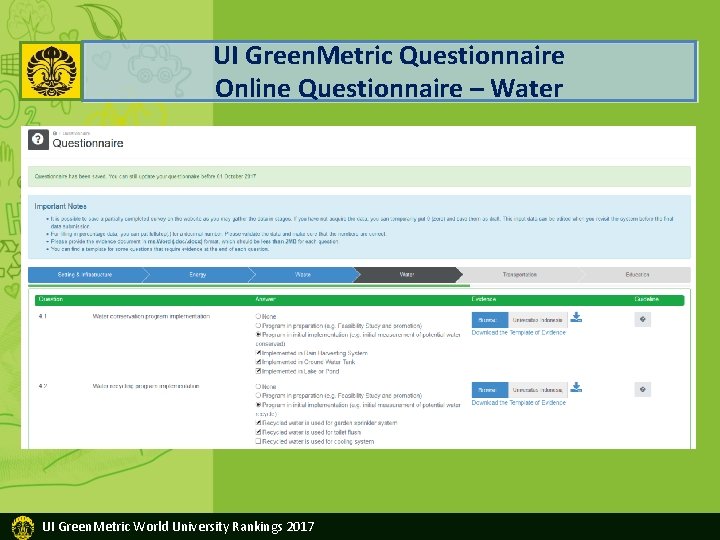This screenshot has height=540, width=720.
Task: Click the Questionnaire question-mark icon
Action: pos(38,140)
